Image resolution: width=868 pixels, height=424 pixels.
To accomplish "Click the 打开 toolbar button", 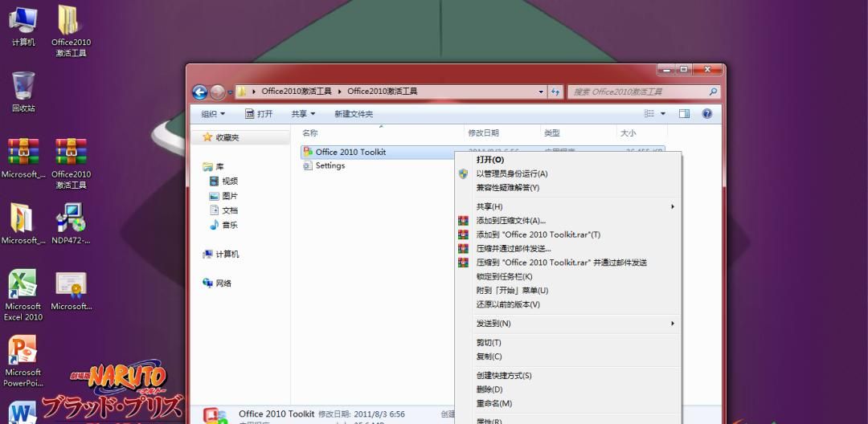I will coord(259,114).
